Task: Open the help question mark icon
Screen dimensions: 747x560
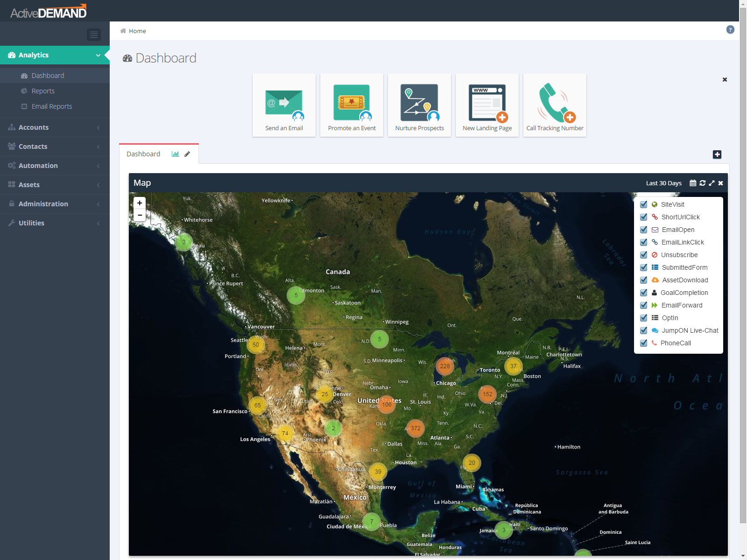Action: (730, 29)
